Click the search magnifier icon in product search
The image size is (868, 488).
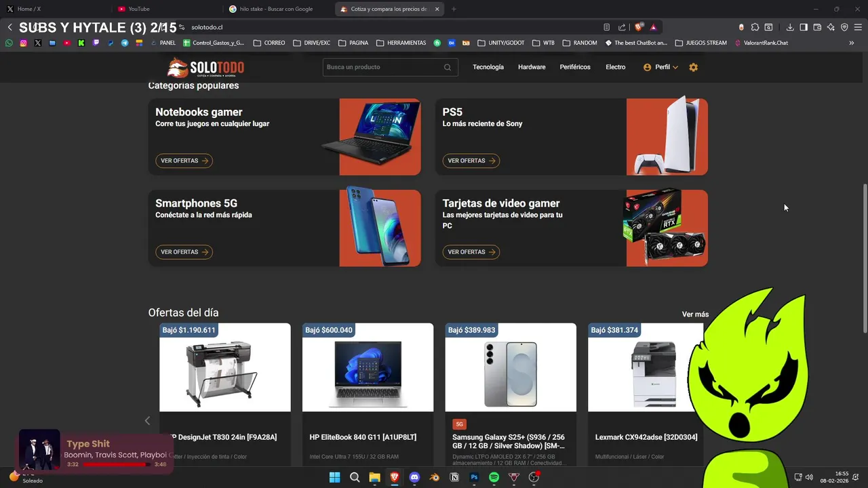point(448,67)
